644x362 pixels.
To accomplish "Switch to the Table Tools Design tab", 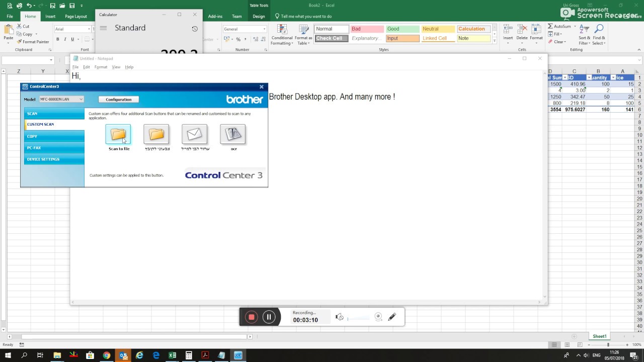I will (259, 16).
